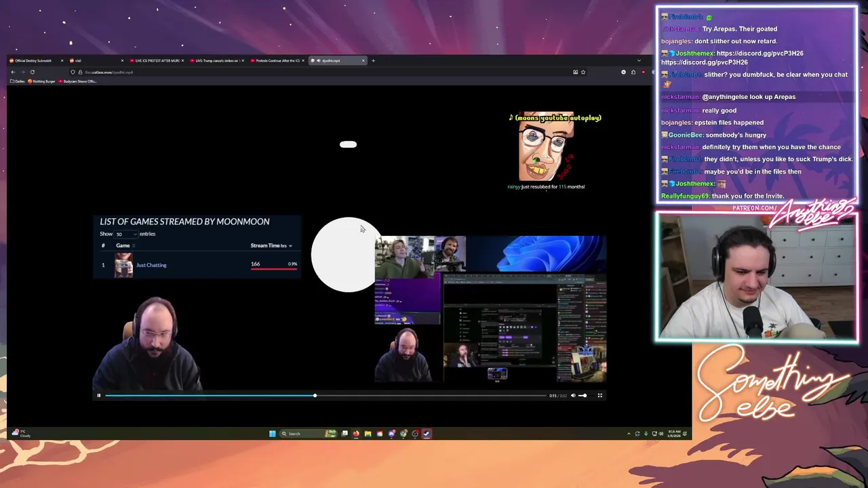
Task: Open Discord from the taskbar
Action: (391, 434)
